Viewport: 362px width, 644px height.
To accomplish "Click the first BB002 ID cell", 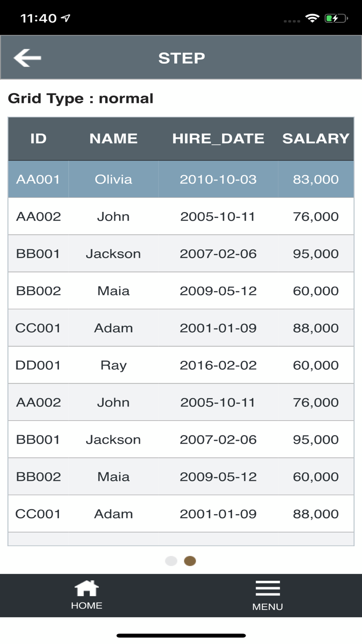I will [x=38, y=291].
